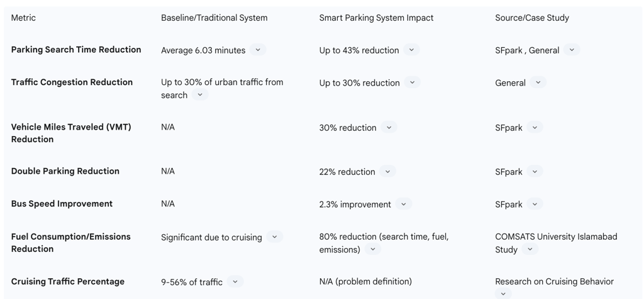644x299 pixels.
Task: Open chevron next to General source
Action: click(x=538, y=82)
